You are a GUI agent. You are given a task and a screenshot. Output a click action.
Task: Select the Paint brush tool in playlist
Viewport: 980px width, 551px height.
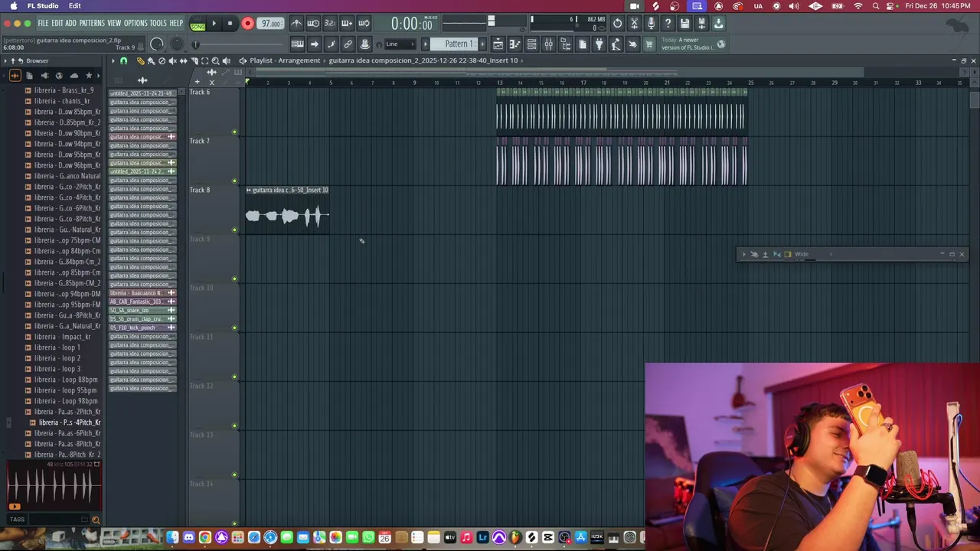tap(151, 60)
